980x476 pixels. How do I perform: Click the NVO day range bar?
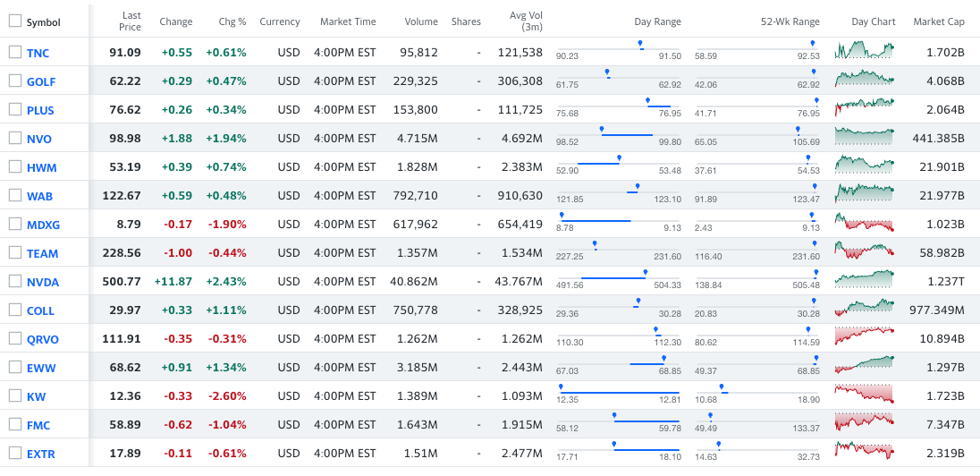click(x=619, y=134)
